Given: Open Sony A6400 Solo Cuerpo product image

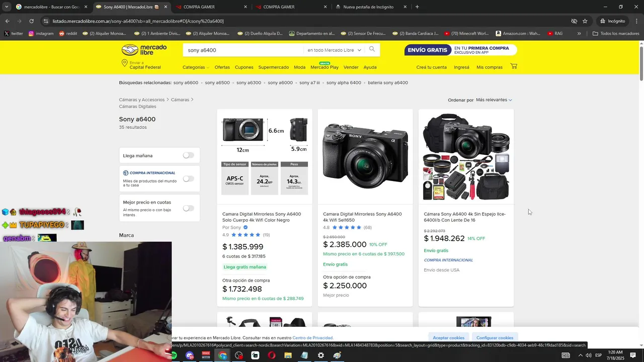Looking at the screenshot, I should (265, 157).
